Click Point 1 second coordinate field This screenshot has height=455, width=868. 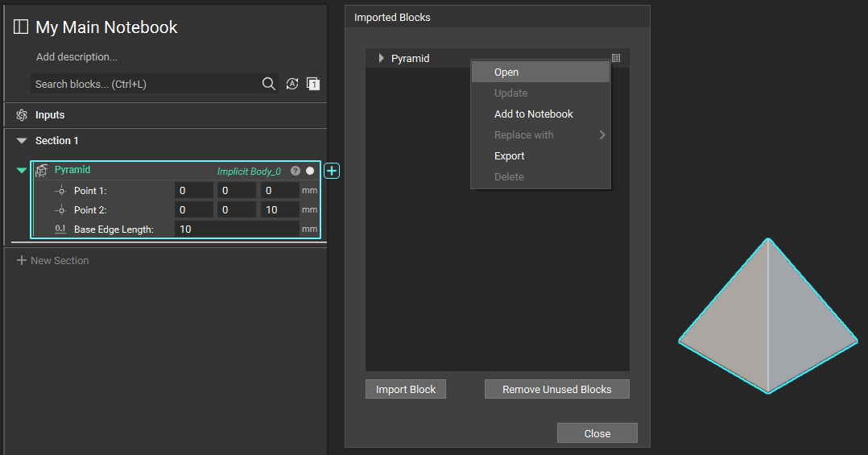237,190
